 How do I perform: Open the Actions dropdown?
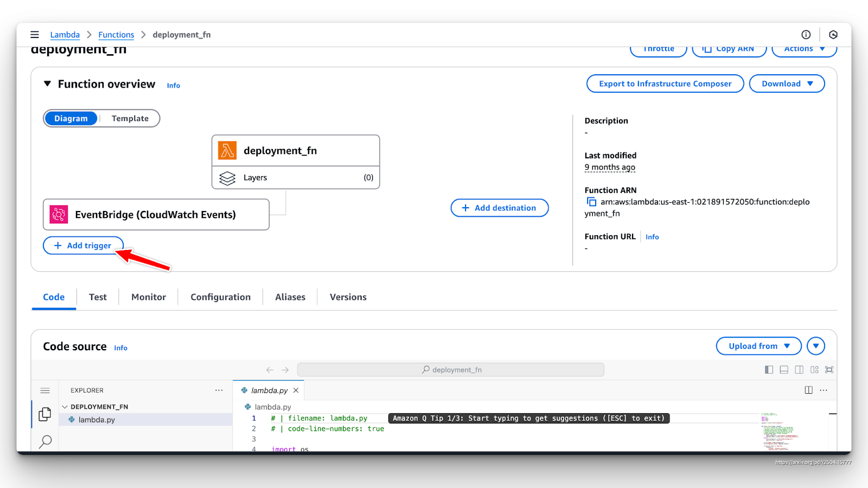pos(804,49)
